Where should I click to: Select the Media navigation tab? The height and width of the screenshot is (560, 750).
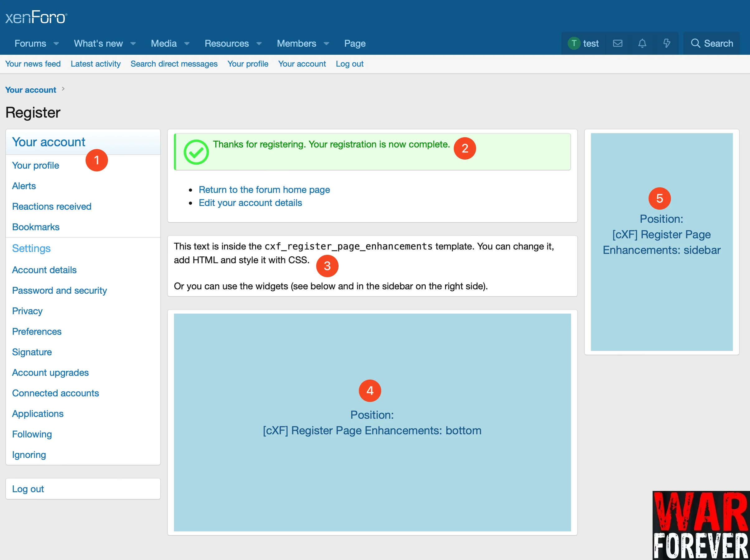point(163,43)
